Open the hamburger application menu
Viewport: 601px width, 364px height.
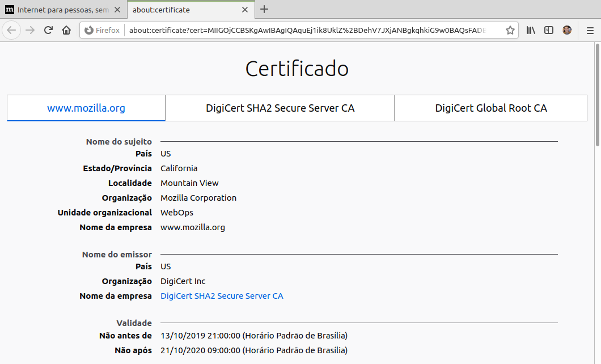590,30
